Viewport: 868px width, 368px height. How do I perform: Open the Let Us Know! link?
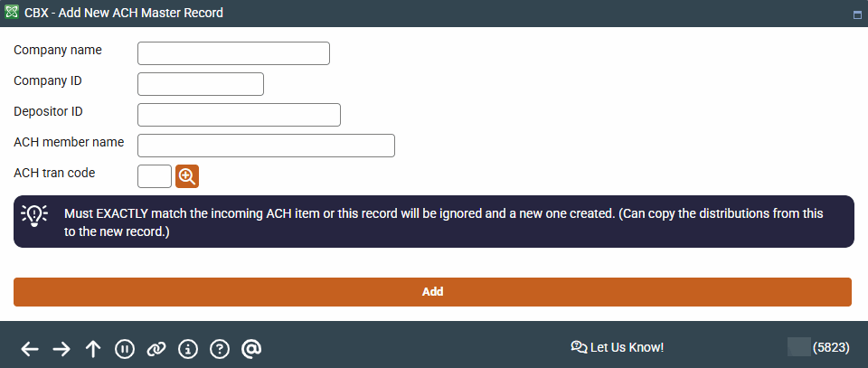[x=618, y=347]
